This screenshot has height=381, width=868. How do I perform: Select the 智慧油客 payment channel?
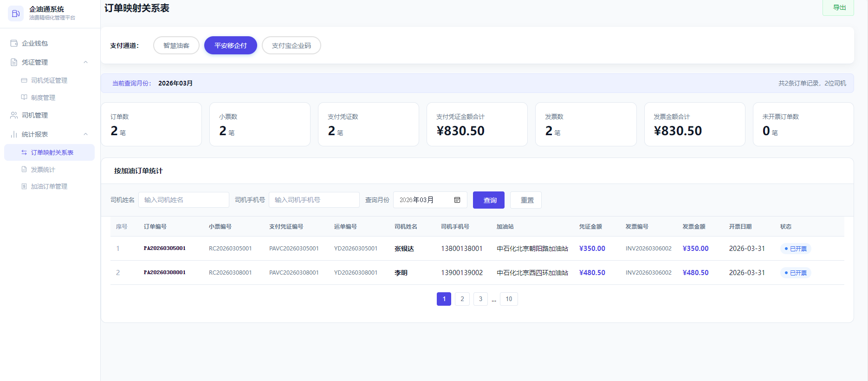(176, 46)
